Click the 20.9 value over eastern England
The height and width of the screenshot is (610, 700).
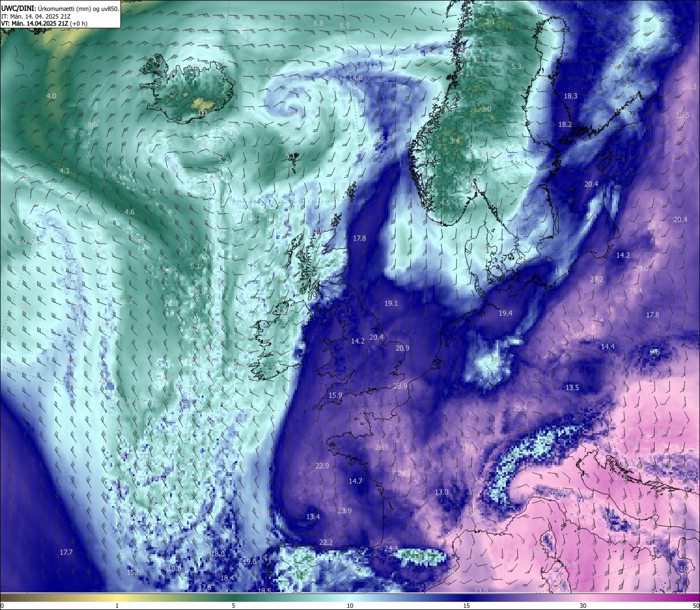click(x=402, y=348)
